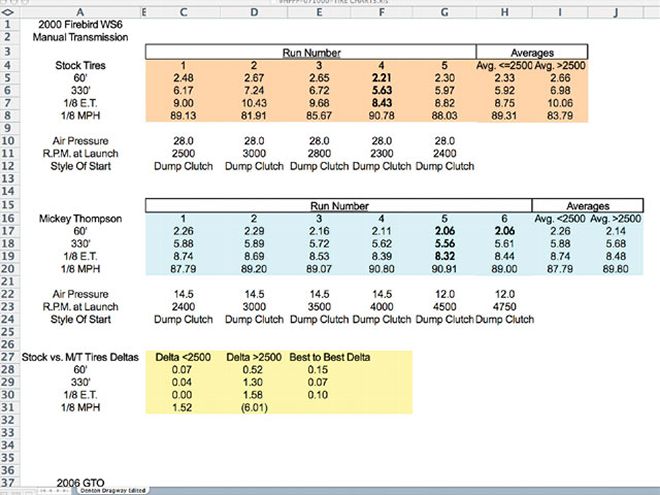Click the 'Best to Best Delta' header
Viewport: 660px width, 495px height.
point(330,357)
